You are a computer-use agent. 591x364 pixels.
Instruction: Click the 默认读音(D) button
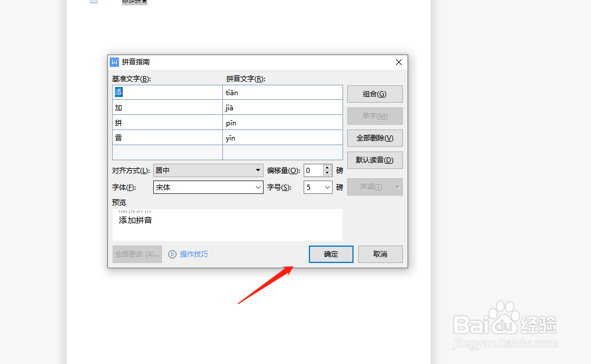click(374, 160)
